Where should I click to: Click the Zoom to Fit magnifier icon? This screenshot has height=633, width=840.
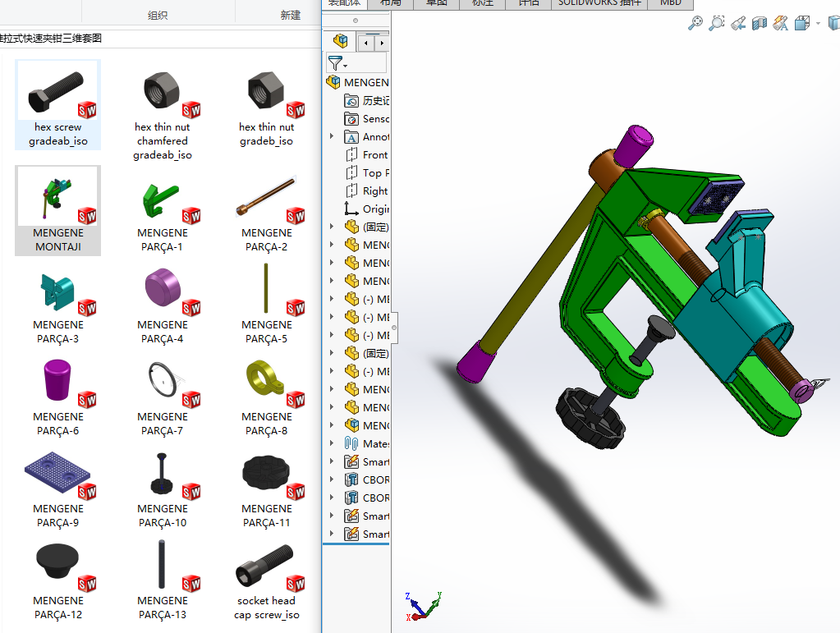coord(695,23)
